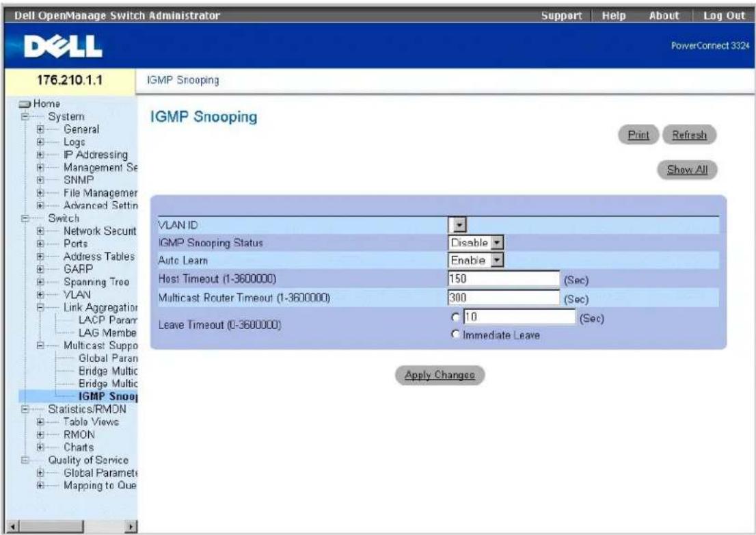Viewport: 756px width, 535px height.
Task: Expand the SNMP tree node
Action: (40, 180)
